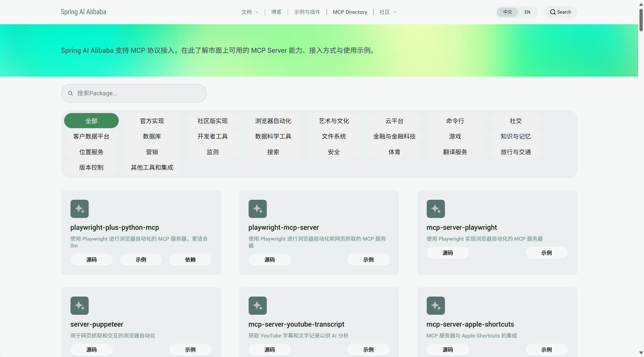Viewport: 644px width, 357px height.
Task: Show the 翻译服务 category
Action: [x=455, y=152]
